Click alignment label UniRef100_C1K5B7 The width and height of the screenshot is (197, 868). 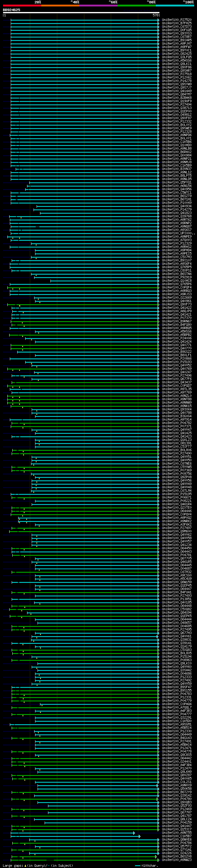point(177,837)
